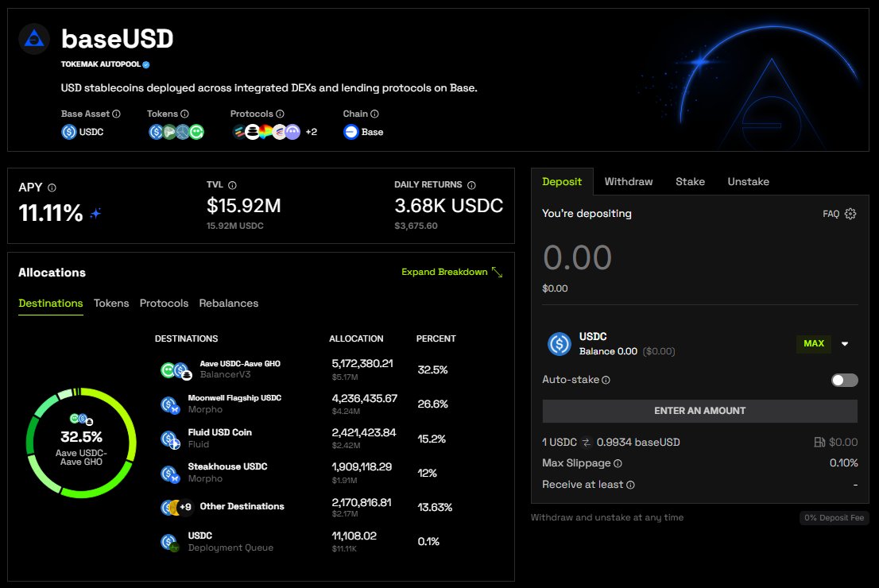Viewport: 879px width, 588px height.
Task: Click the 0% Deposit Fee badge
Action: [834, 518]
